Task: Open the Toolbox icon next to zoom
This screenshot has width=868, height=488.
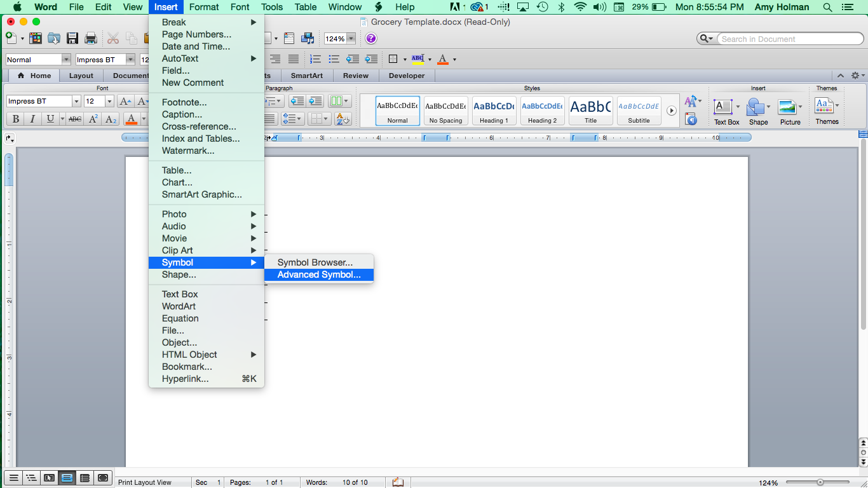Action: (290, 38)
